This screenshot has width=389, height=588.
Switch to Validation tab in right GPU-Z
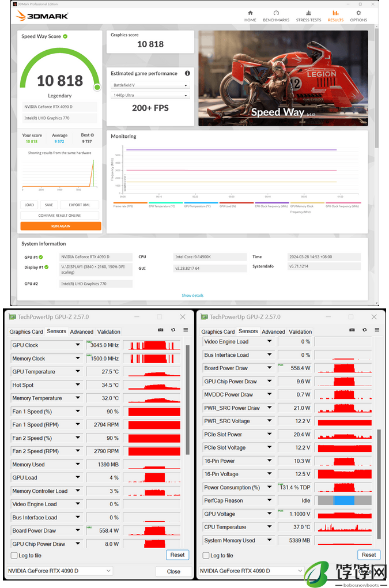tap(300, 332)
